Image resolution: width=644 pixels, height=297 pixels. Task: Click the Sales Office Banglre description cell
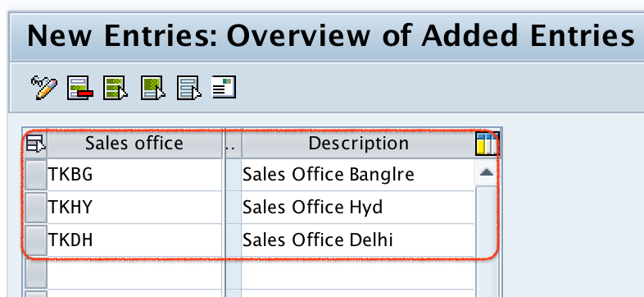click(x=357, y=175)
